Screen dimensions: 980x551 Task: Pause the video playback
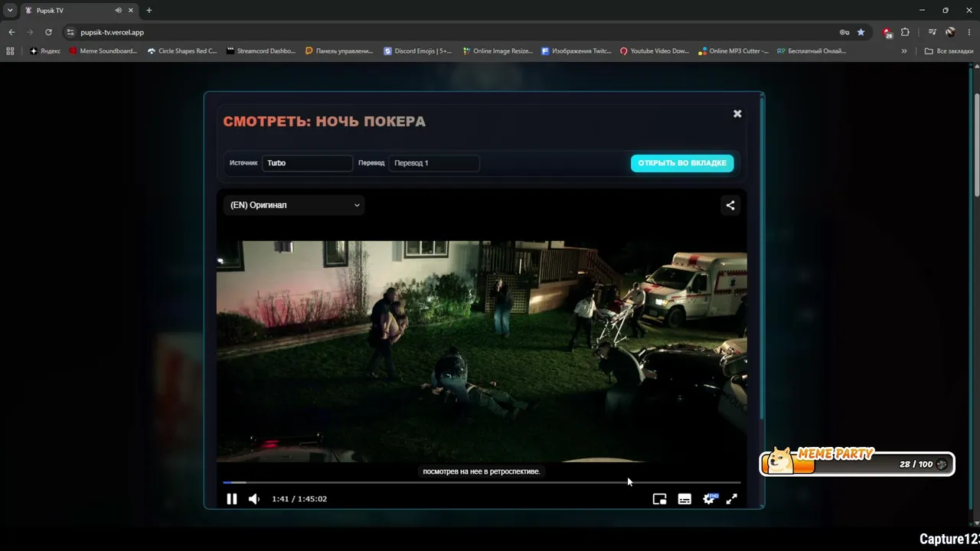(232, 499)
